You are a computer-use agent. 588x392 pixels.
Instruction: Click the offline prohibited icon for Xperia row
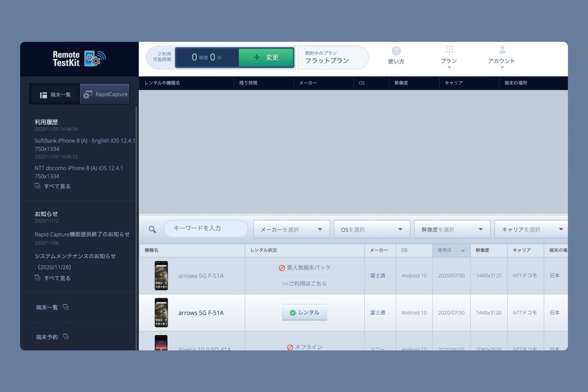(x=290, y=347)
